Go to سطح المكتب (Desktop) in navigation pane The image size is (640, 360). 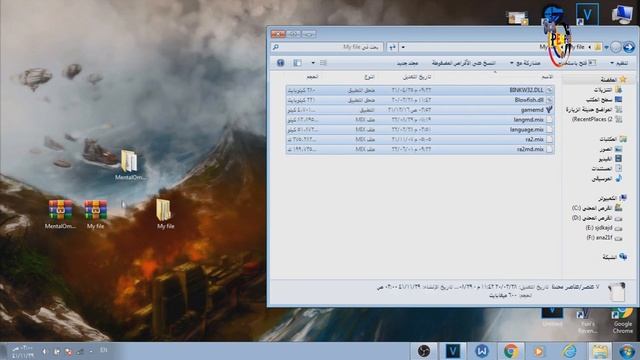pos(604,100)
